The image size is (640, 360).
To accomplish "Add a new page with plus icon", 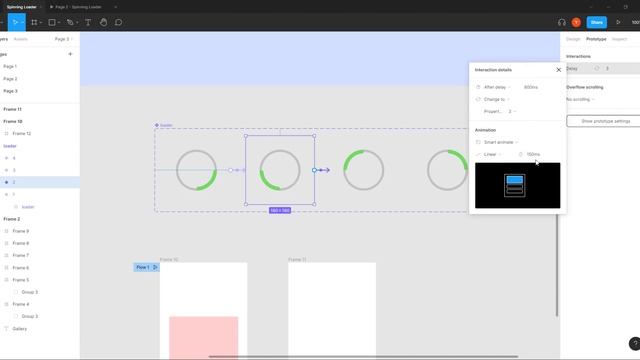I will pos(70,54).
